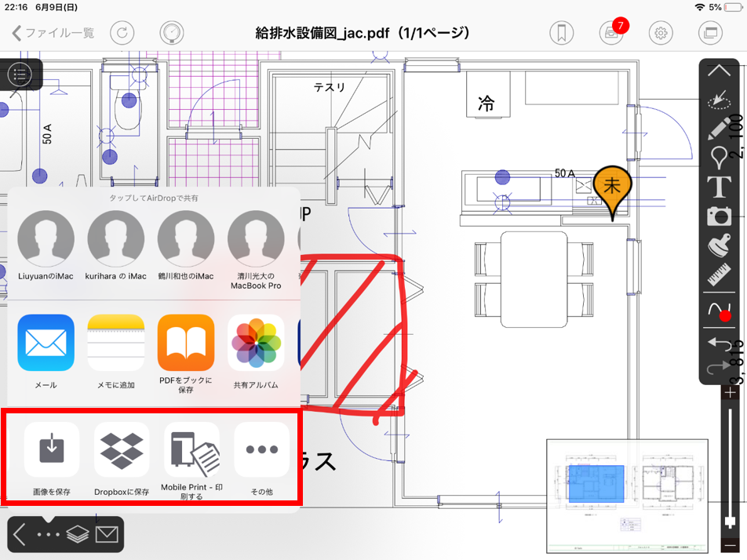Open the red line style and color picker

(719, 311)
